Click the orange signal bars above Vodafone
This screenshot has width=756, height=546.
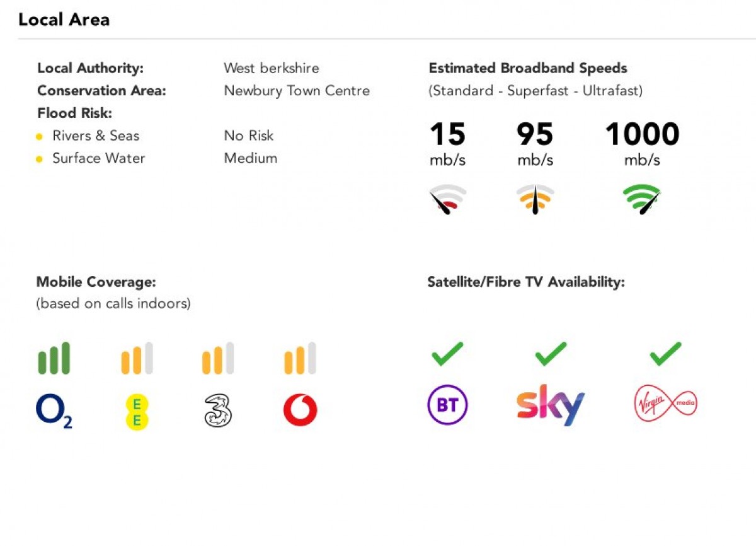[x=300, y=358]
